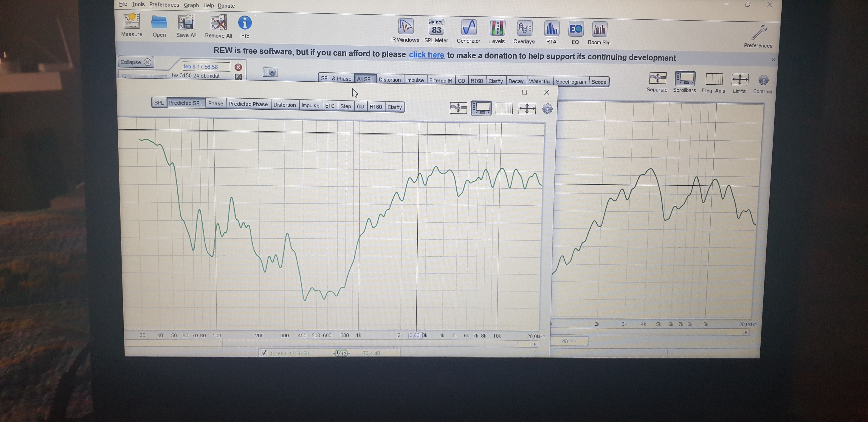Click the overlay horizontal scrollbar right arrow
Screen dimensions: 868x422
pos(534,344)
